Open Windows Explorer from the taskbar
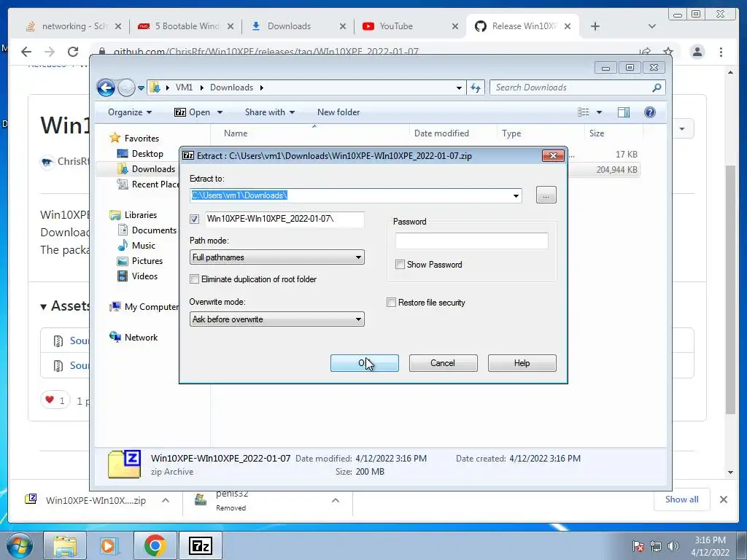Image resolution: width=747 pixels, height=560 pixels. (65, 545)
